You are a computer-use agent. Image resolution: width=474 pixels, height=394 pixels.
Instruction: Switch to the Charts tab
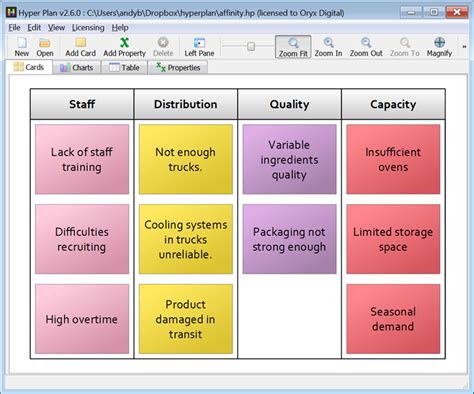coord(77,68)
